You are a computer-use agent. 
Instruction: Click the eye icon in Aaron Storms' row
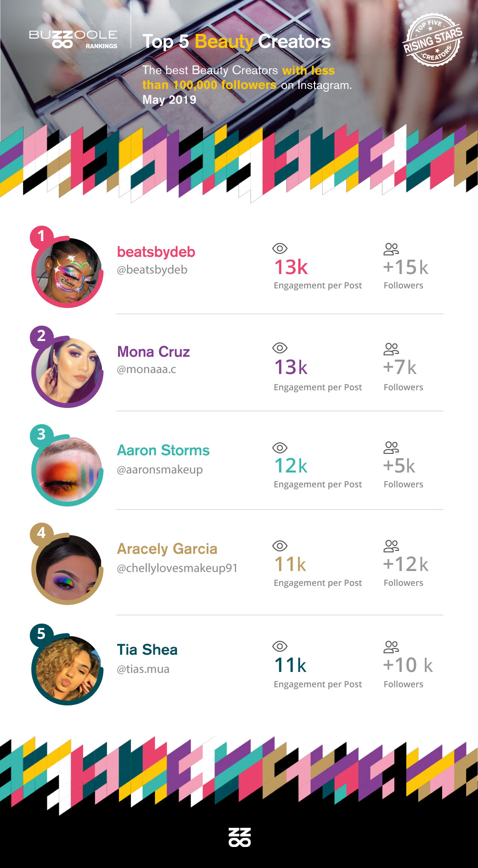280,448
